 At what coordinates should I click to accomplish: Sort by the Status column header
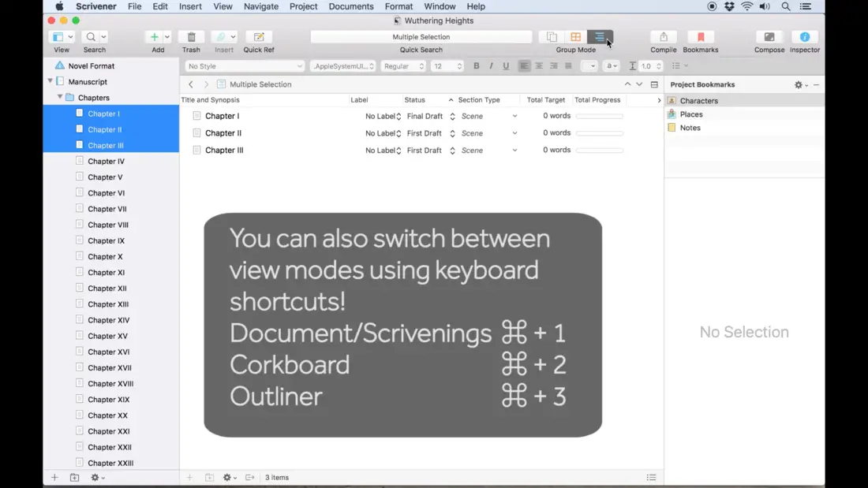428,100
